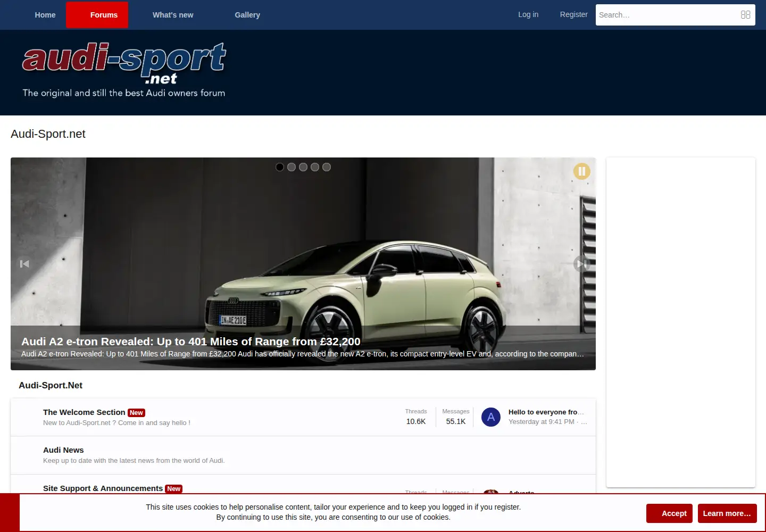This screenshot has height=532, width=766.
Task: Click the 10.6K threads count
Action: (x=416, y=421)
